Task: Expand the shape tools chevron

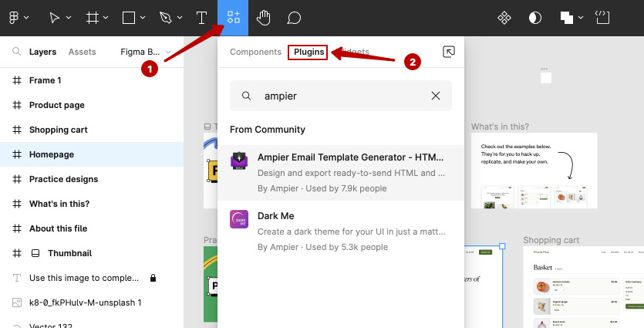Action: [x=143, y=18]
